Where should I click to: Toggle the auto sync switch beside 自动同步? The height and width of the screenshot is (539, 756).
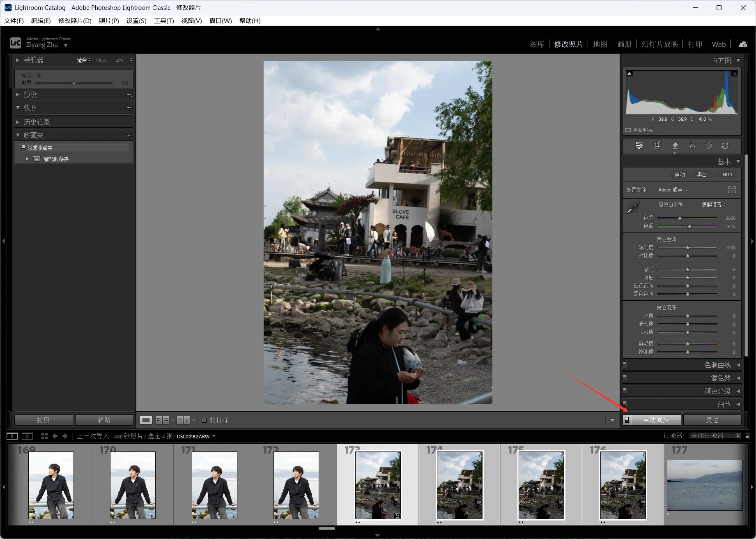click(627, 420)
